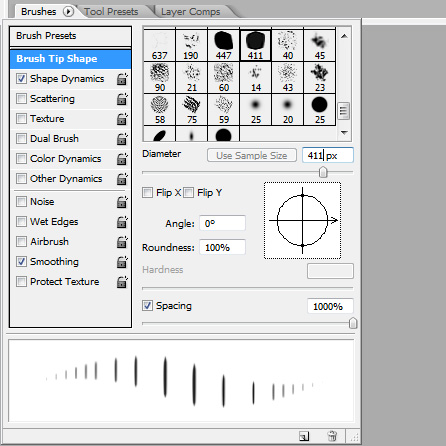Click the Diameter value field

click(x=328, y=155)
